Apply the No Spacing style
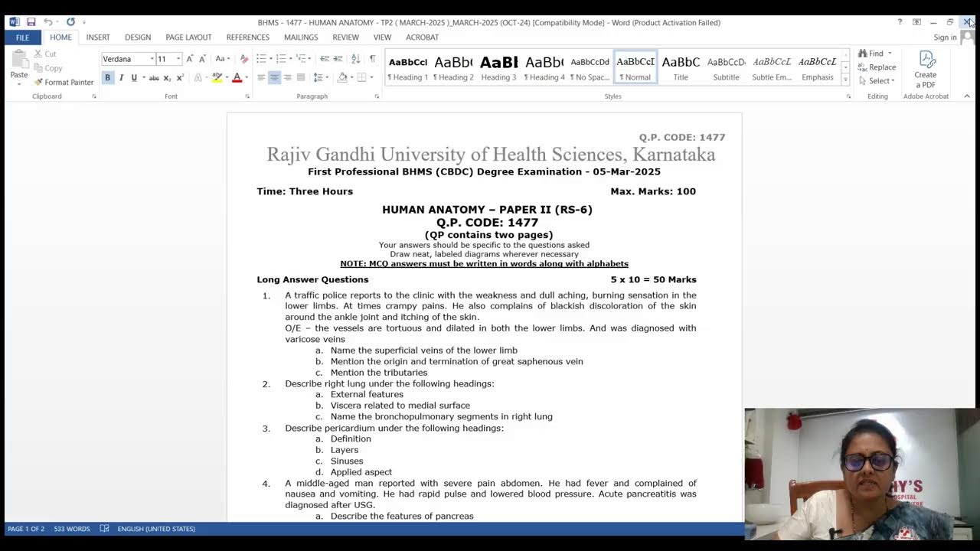Screen dimensions: 980x551 tap(590, 67)
